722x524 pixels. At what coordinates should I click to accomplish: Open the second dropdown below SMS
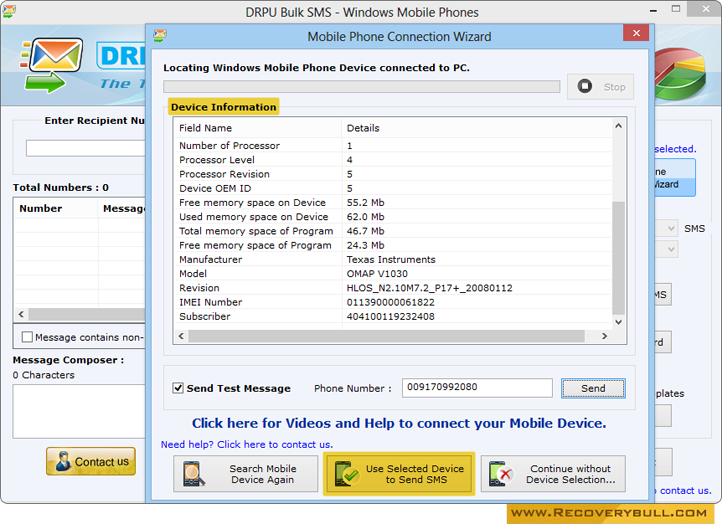pos(665,249)
